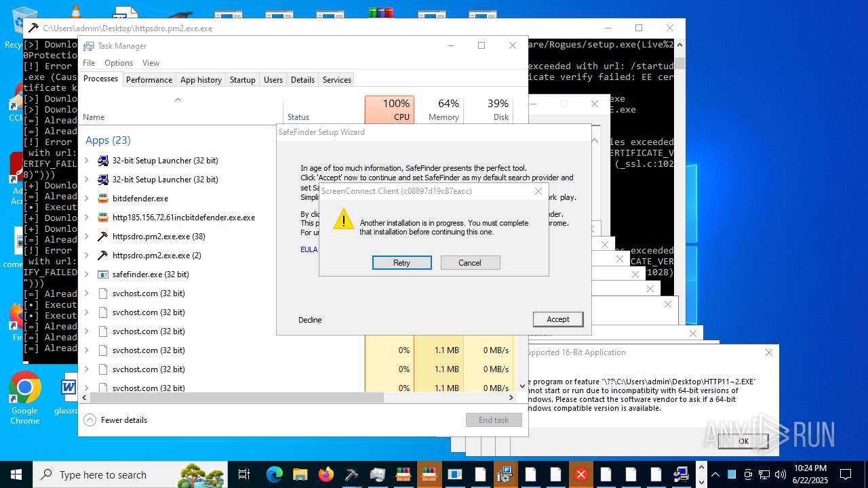Screen dimensions: 868x488
Task: Expand the first 32-bit Setup Launcher row
Action: [86, 161]
